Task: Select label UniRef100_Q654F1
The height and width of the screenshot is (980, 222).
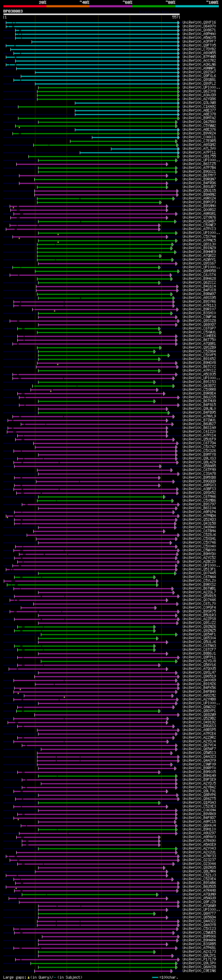Action: (x=199, y=634)
